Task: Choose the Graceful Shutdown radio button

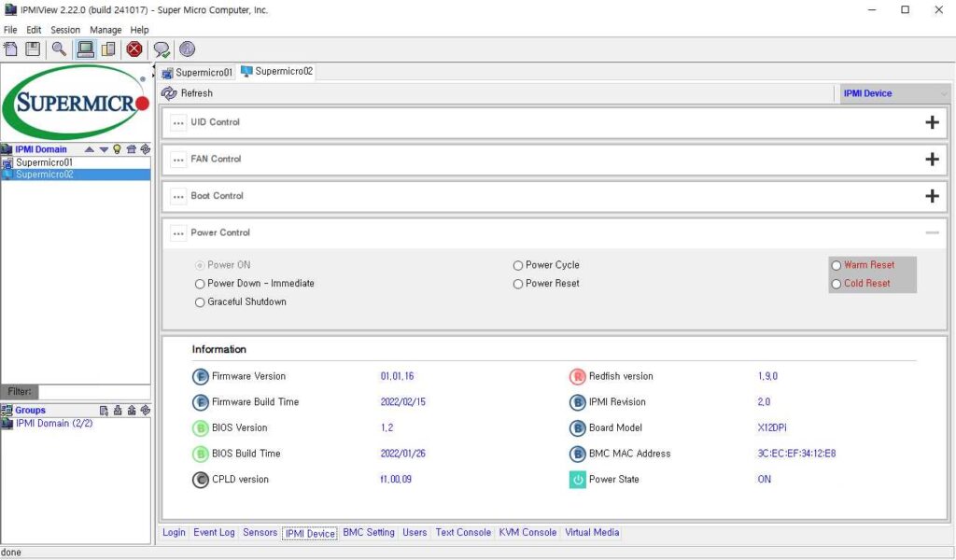Action: click(200, 302)
